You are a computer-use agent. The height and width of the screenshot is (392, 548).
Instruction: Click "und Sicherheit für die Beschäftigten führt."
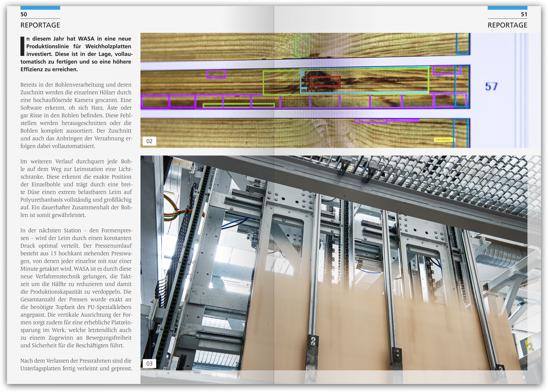[72, 345]
